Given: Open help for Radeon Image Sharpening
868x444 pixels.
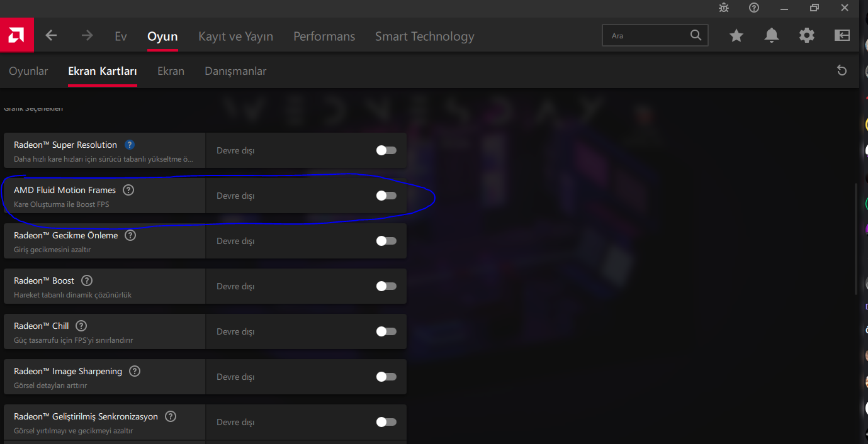Looking at the screenshot, I should (x=135, y=371).
